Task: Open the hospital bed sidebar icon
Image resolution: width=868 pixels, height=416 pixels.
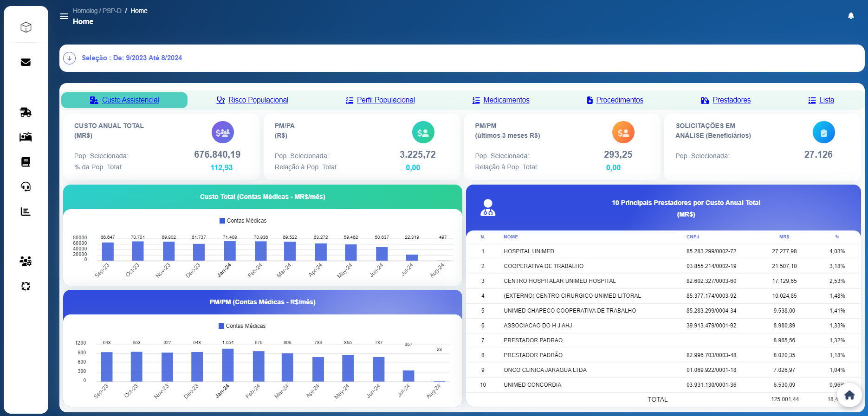Action: point(26,137)
